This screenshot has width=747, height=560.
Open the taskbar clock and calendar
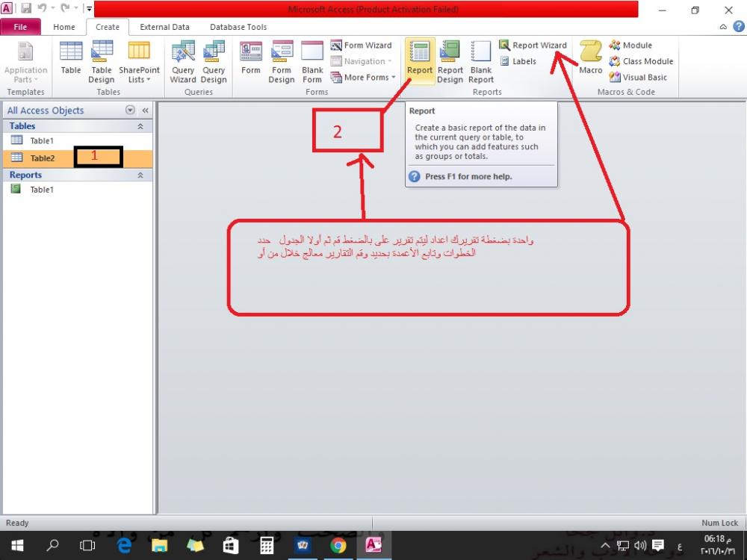coord(717,545)
